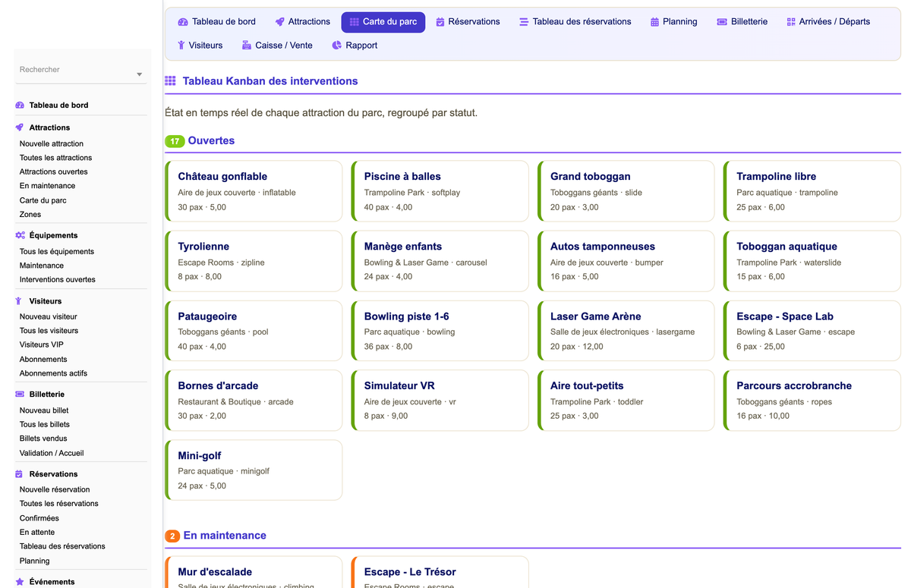Open Confirmées in sidebar
This screenshot has width=911, height=588.
pos(39,518)
